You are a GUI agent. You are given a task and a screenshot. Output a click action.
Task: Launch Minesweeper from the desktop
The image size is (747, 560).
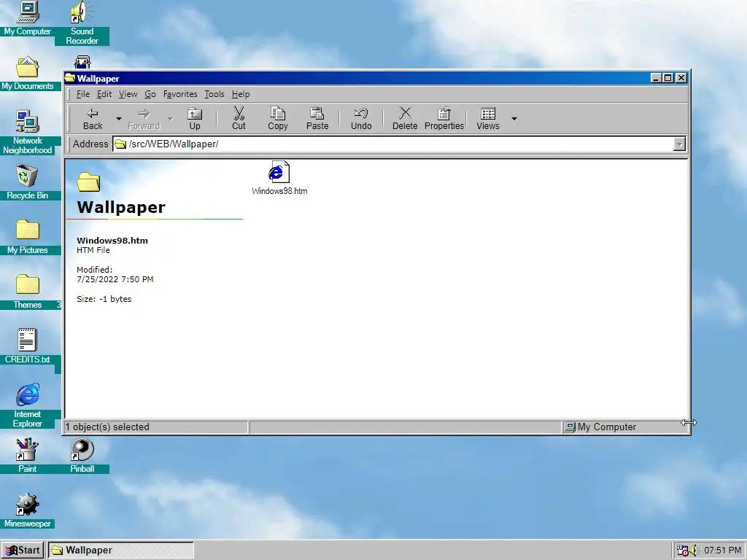click(27, 510)
